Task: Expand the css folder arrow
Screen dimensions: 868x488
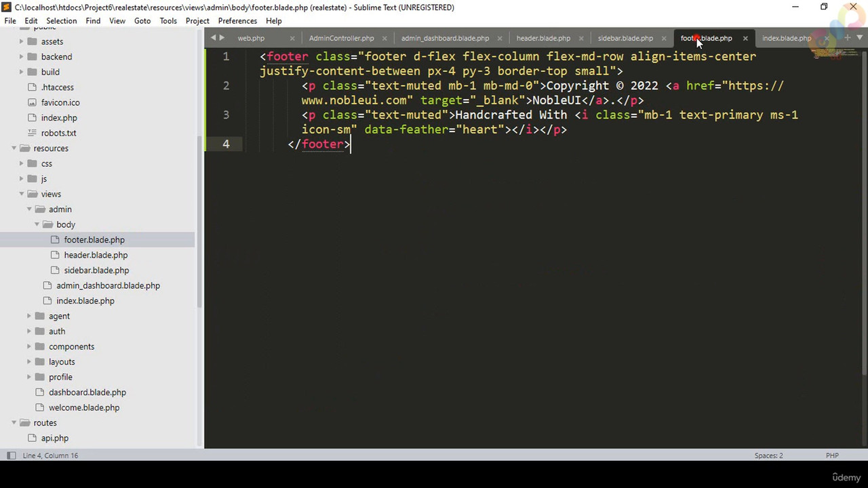Action: [x=22, y=163]
